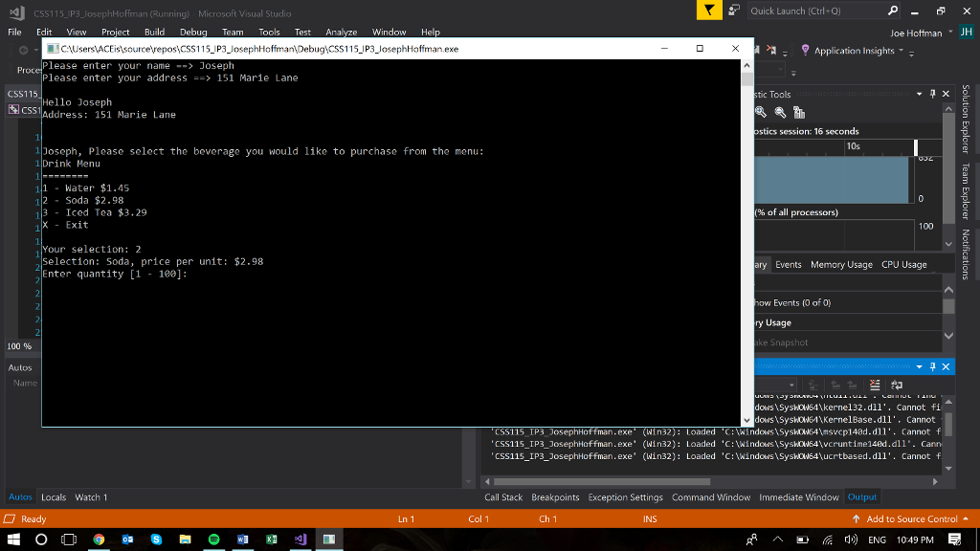Switch to the CPU Usage tab

coord(903,264)
